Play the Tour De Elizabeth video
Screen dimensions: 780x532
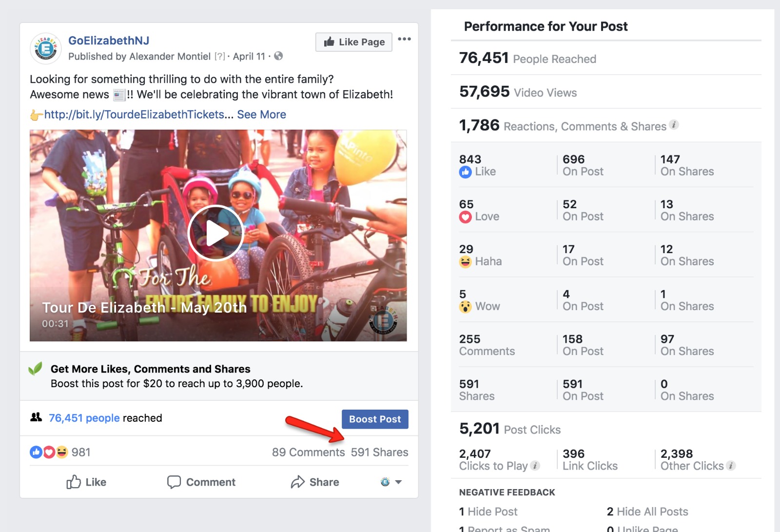click(216, 233)
